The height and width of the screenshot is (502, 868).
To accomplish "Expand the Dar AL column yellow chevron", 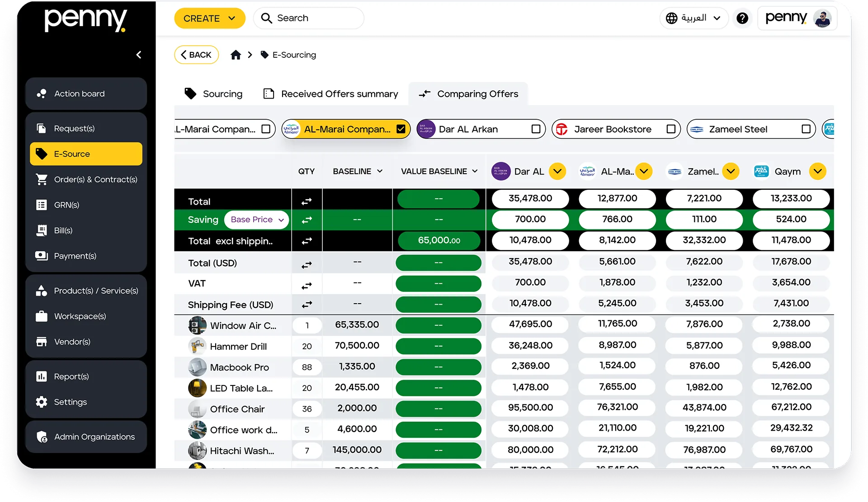I will click(557, 171).
